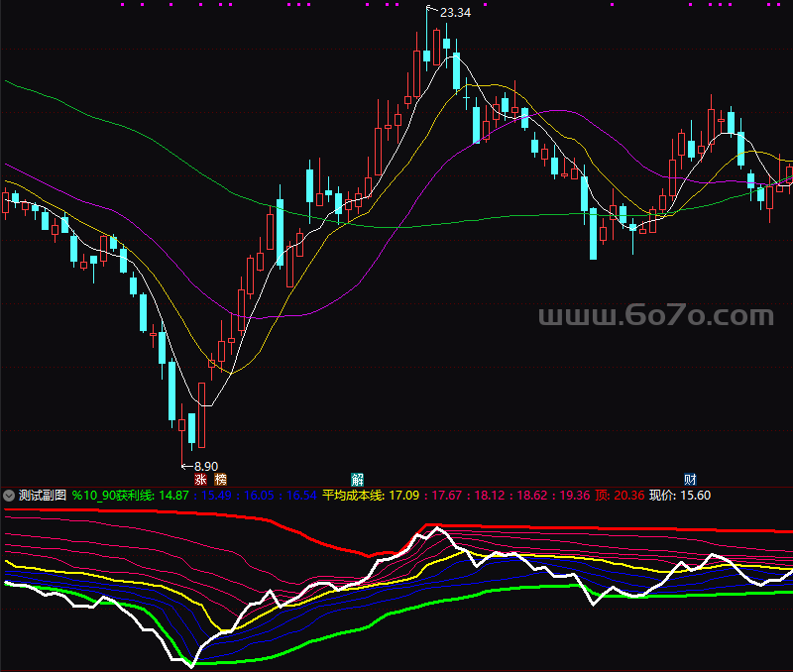The height and width of the screenshot is (672, 793).
Task: Click the yellow value 17.09
Action: pos(404,496)
